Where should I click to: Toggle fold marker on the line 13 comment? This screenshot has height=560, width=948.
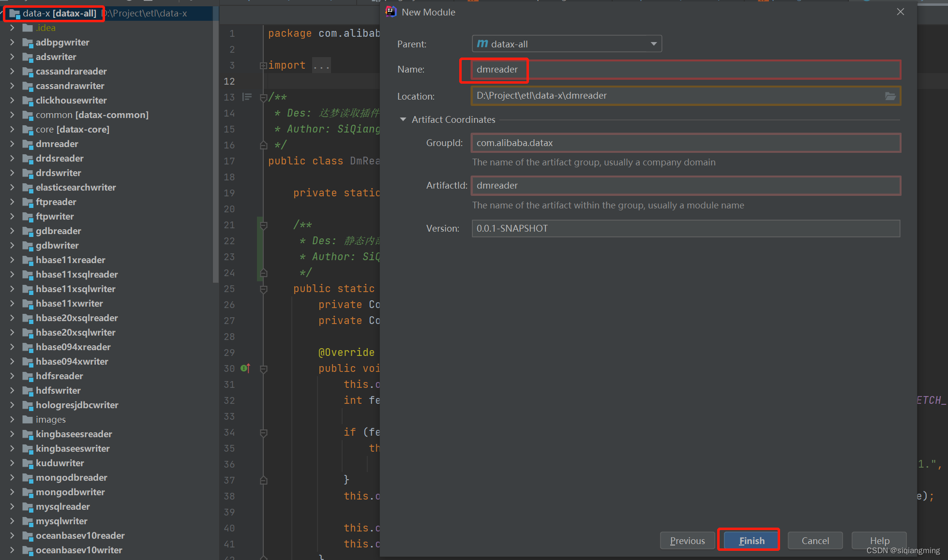click(264, 97)
